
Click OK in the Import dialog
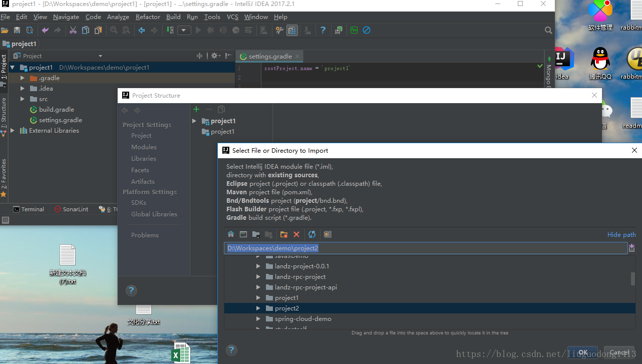pyautogui.click(x=583, y=352)
